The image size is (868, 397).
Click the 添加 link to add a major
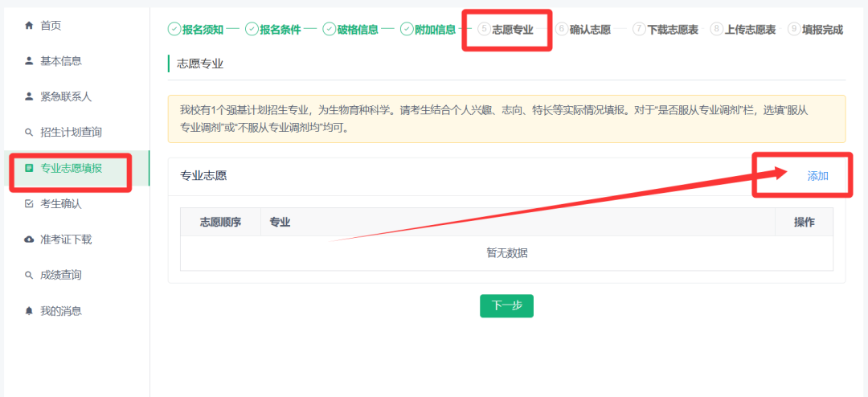tap(817, 176)
